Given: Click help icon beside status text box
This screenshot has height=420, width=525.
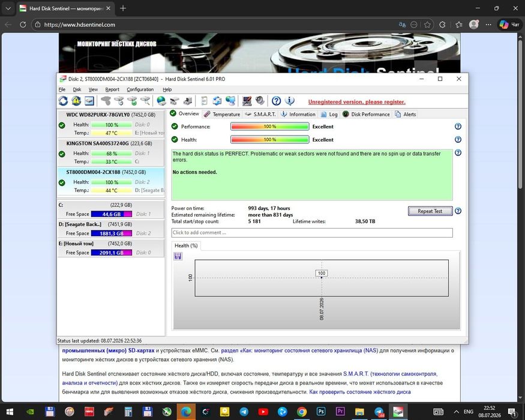Looking at the screenshot, I should point(458,153).
